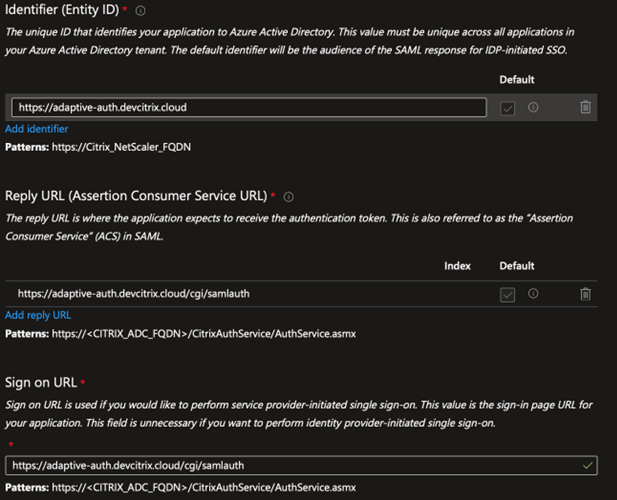Toggle Default checkbox for the reply URL row
The width and height of the screenshot is (617, 500).
pyautogui.click(x=507, y=294)
